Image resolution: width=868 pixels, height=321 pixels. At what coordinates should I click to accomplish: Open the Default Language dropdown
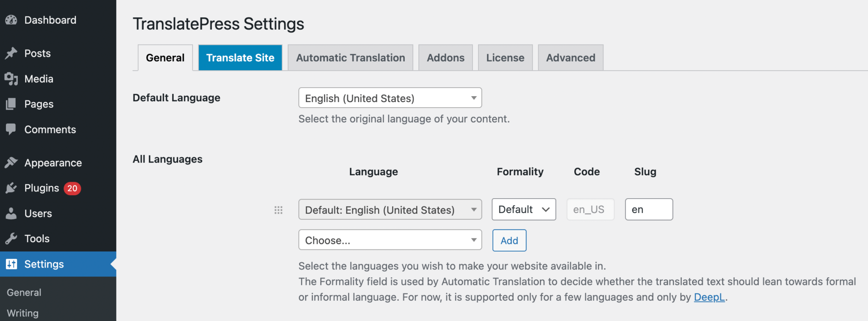[390, 98]
